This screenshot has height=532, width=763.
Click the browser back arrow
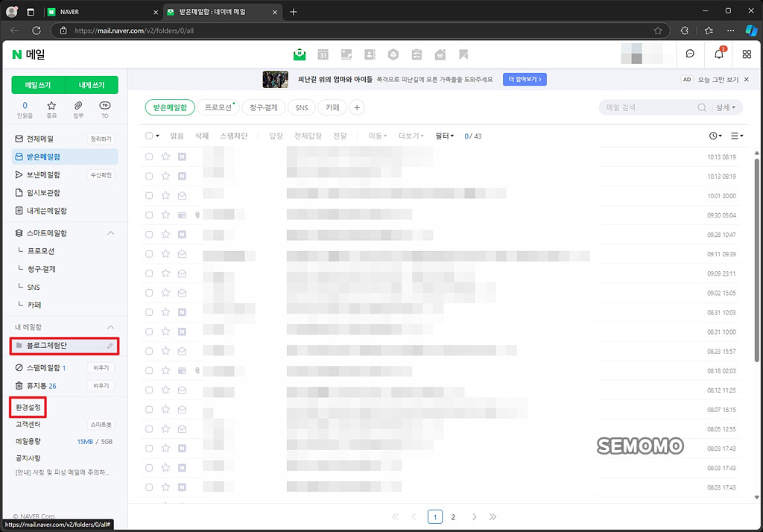point(15,31)
